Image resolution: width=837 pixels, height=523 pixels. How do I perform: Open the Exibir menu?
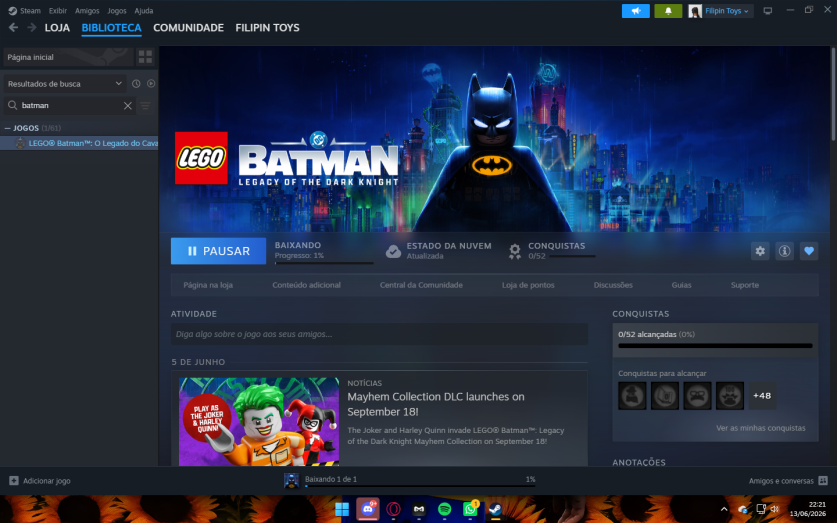[58, 11]
